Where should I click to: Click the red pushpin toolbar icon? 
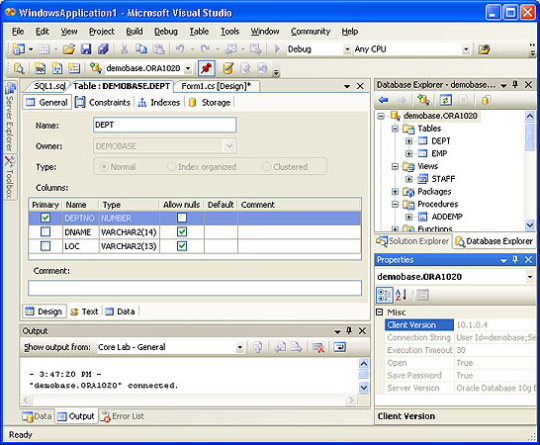tap(207, 68)
